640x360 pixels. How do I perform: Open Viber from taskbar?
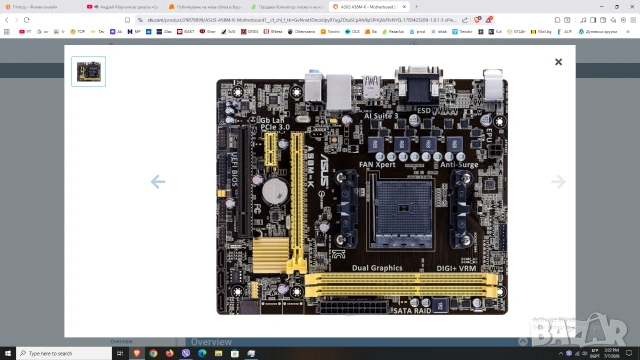(186, 353)
